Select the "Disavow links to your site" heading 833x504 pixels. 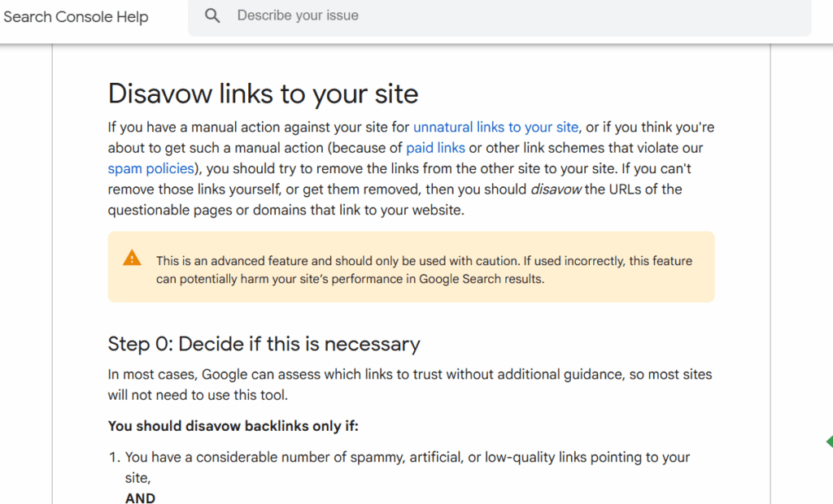263,94
